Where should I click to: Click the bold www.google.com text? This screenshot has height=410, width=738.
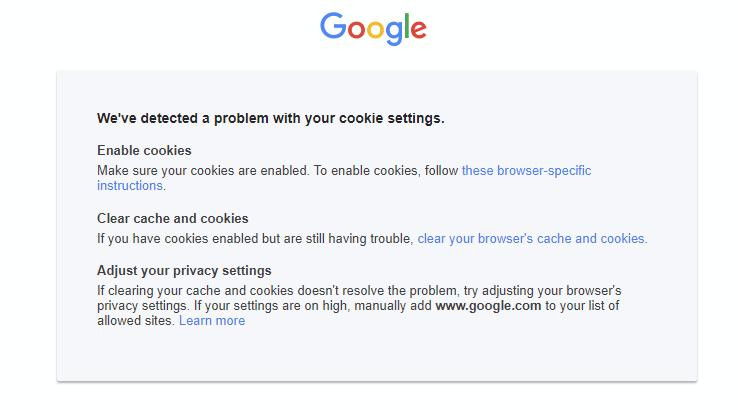488,306
